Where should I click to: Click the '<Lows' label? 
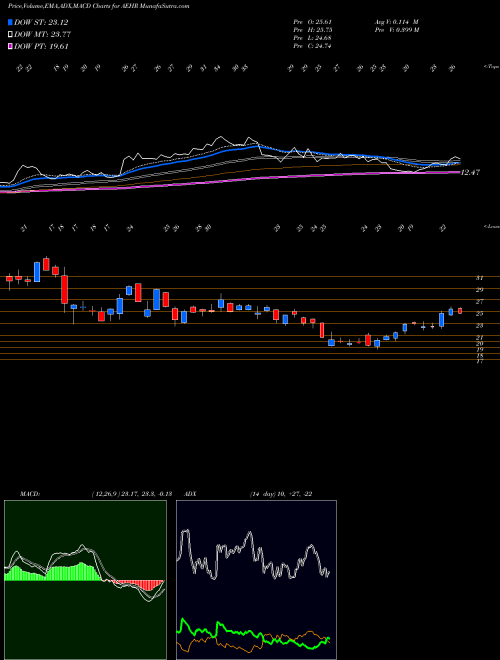coord(491,226)
